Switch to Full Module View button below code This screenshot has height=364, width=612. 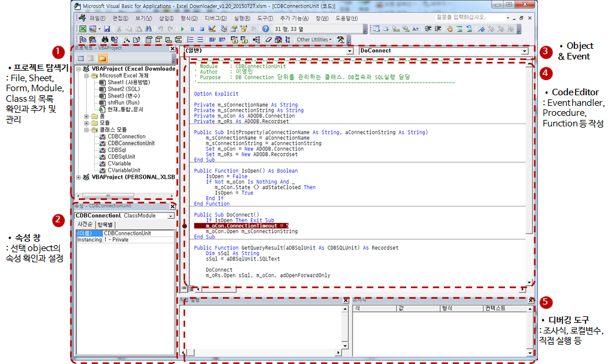pyautogui.click(x=190, y=289)
